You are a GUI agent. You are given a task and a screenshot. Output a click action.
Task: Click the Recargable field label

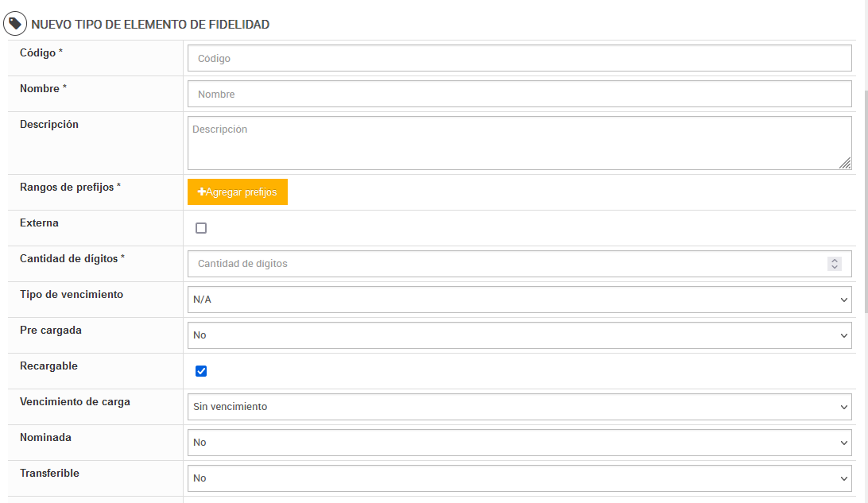tap(48, 366)
